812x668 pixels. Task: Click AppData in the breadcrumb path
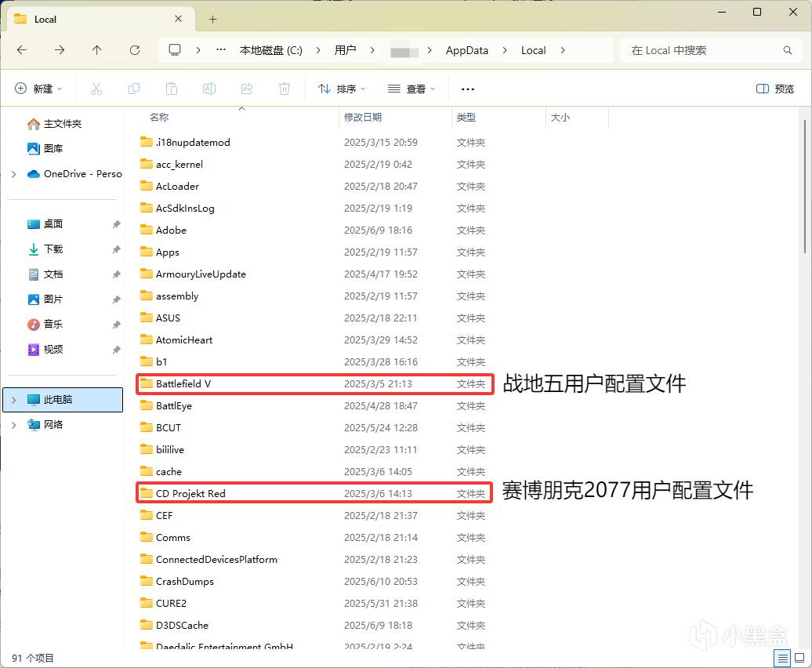[x=467, y=50]
